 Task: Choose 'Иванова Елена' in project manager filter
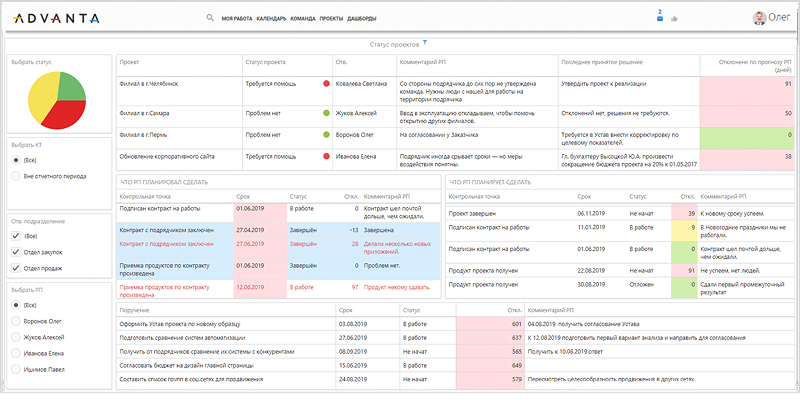coord(17,352)
